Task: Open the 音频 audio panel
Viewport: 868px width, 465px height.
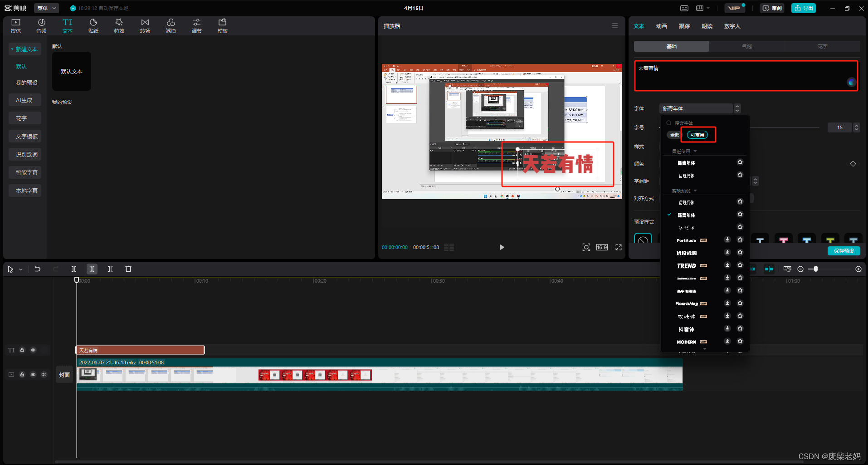Action: pos(41,26)
